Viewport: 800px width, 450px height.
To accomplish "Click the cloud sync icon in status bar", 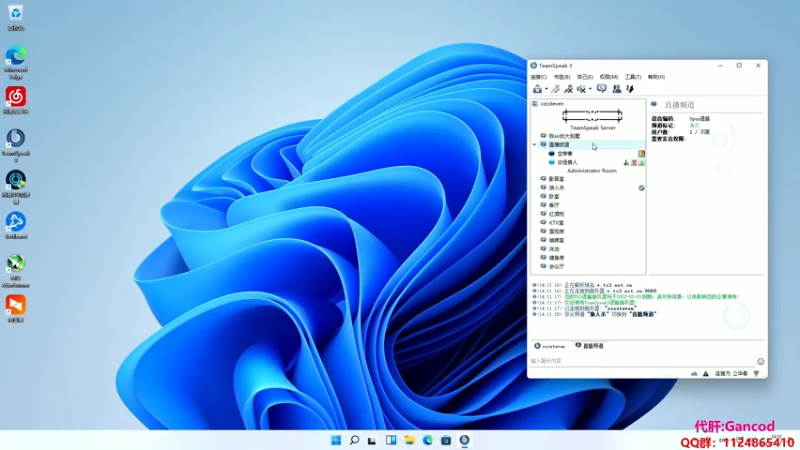I will pyautogui.click(x=694, y=374).
